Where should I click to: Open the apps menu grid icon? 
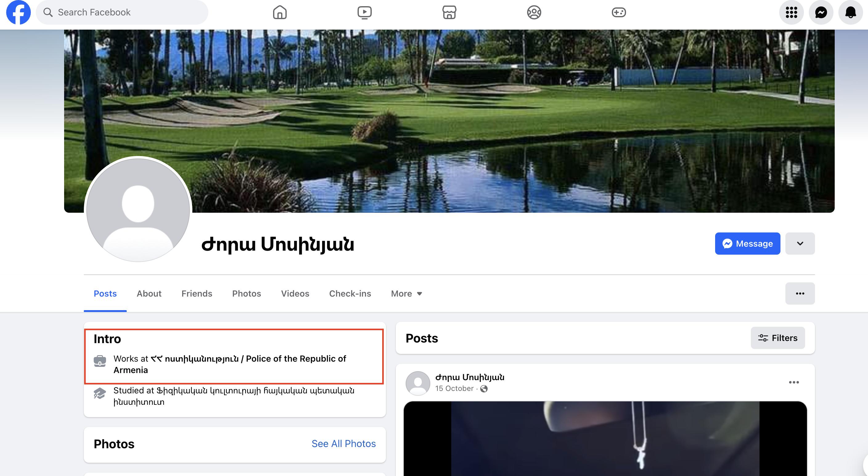coord(792,12)
